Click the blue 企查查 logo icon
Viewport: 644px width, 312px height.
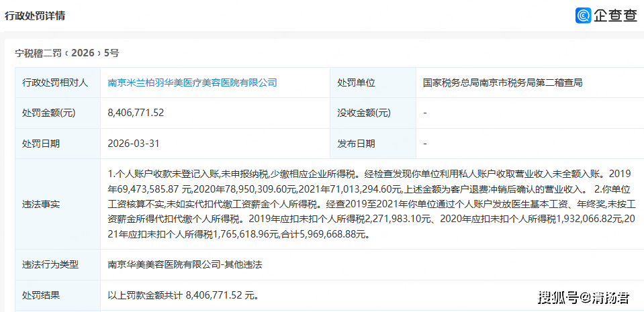[x=583, y=15]
